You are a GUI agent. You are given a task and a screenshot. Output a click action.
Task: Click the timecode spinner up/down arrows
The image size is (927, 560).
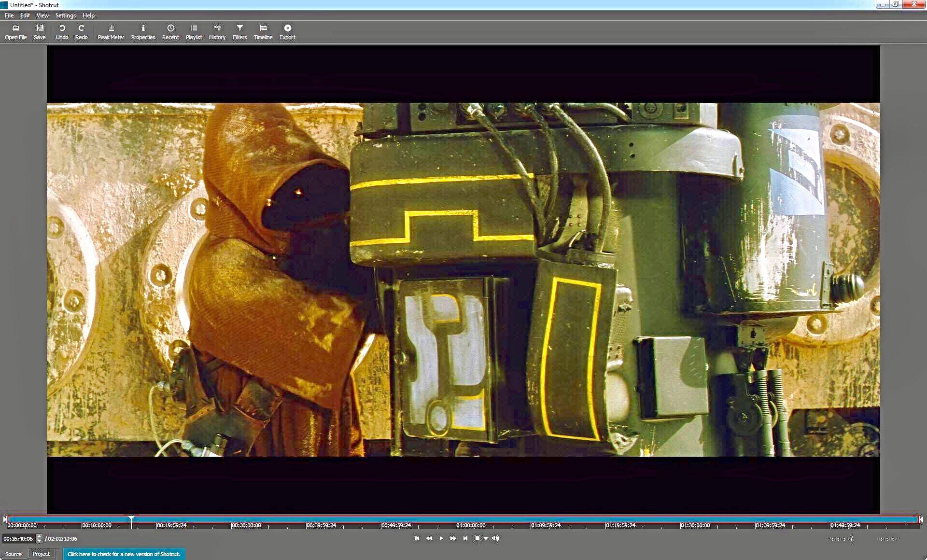pos(39,539)
